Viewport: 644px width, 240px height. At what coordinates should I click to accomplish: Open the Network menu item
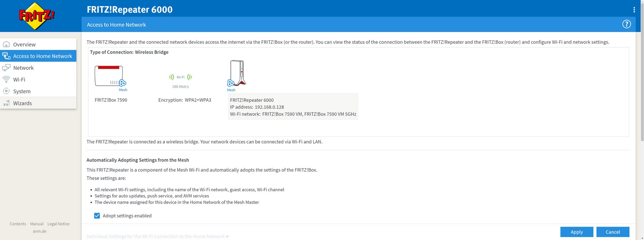point(38,68)
